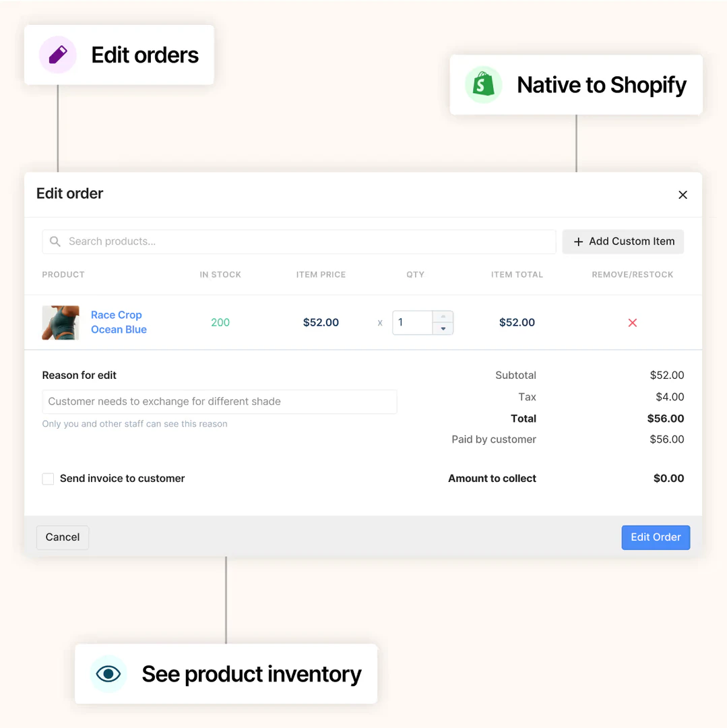The image size is (727, 728).
Task: Click the Native to Shopify label
Action: tap(601, 85)
